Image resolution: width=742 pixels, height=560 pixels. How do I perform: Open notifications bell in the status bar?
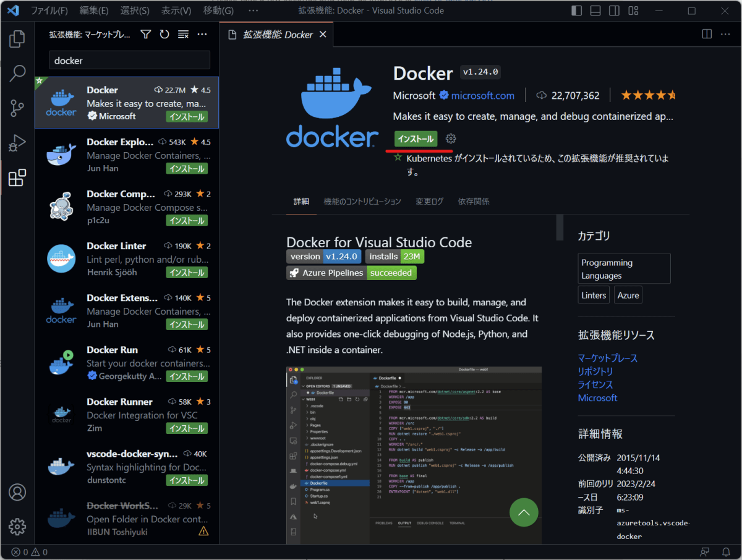[x=727, y=551]
